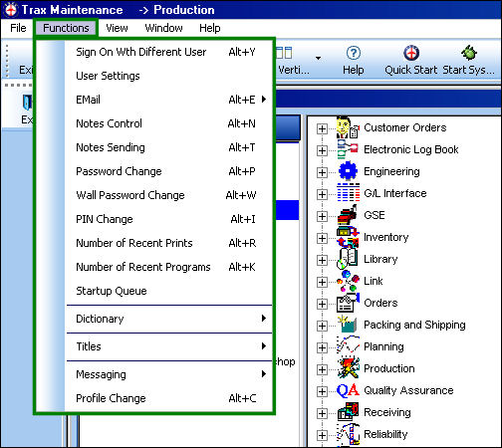Choose PIN Change menu entry
Screen dimensions: 502x448
tap(169, 219)
